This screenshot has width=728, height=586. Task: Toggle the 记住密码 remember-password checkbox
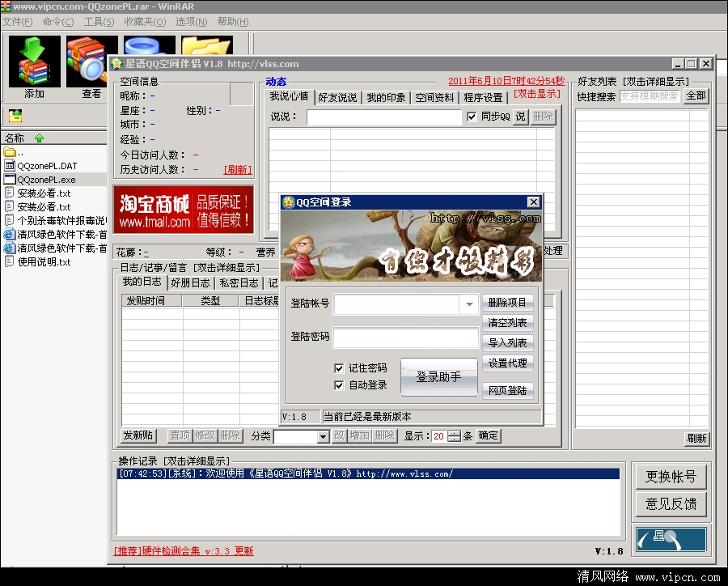[x=340, y=368]
